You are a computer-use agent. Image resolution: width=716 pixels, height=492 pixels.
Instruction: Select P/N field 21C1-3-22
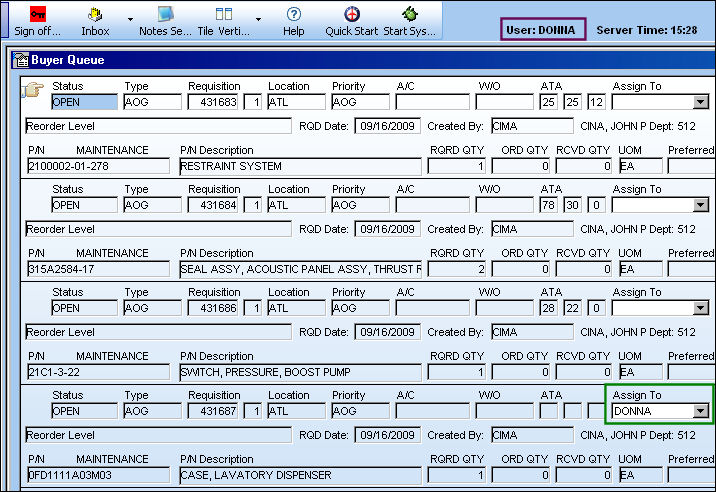click(x=98, y=372)
